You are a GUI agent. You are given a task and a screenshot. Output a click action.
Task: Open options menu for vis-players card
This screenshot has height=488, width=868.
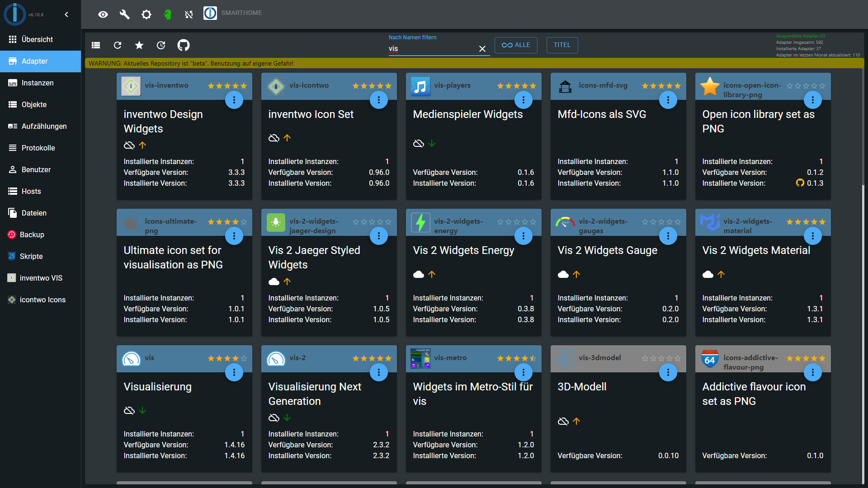pos(524,100)
